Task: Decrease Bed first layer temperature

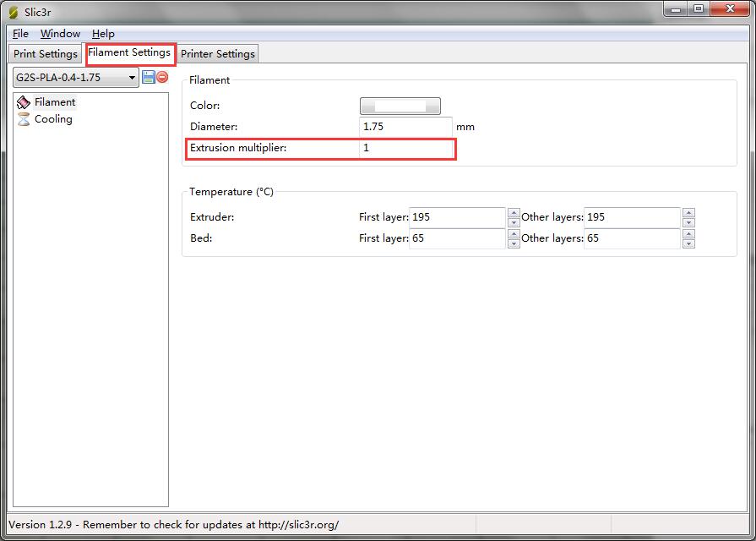Action: 514,243
